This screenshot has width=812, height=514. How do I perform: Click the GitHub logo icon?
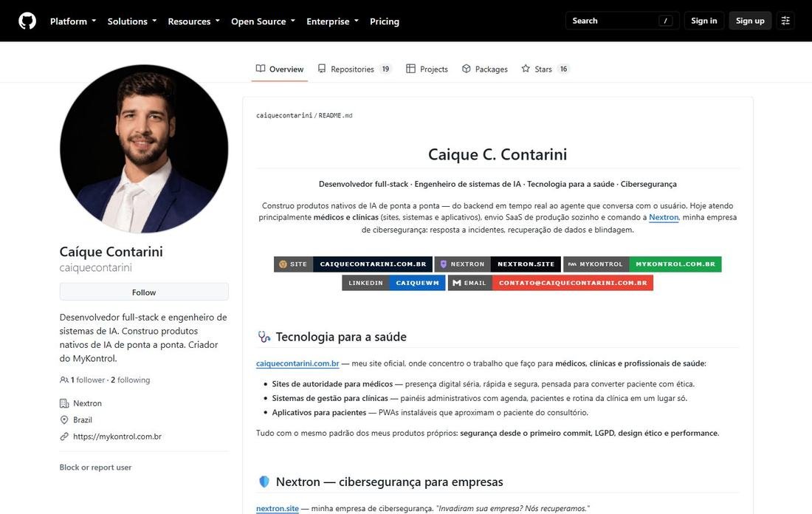pyautogui.click(x=27, y=21)
